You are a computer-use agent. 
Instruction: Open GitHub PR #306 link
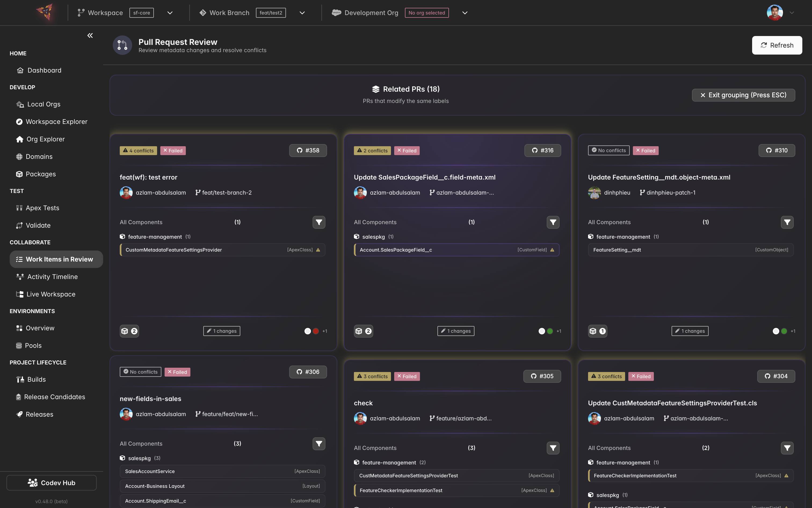point(308,371)
